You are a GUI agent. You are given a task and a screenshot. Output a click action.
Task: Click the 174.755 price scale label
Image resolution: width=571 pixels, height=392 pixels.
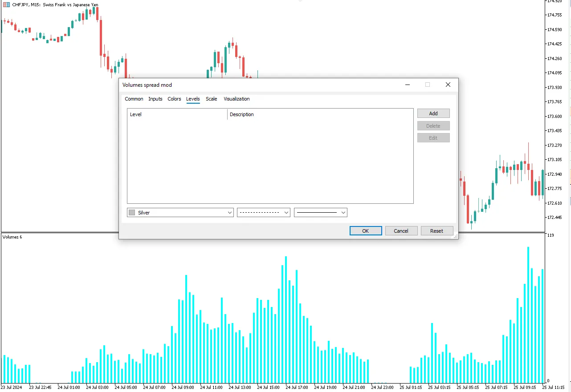pos(554,15)
